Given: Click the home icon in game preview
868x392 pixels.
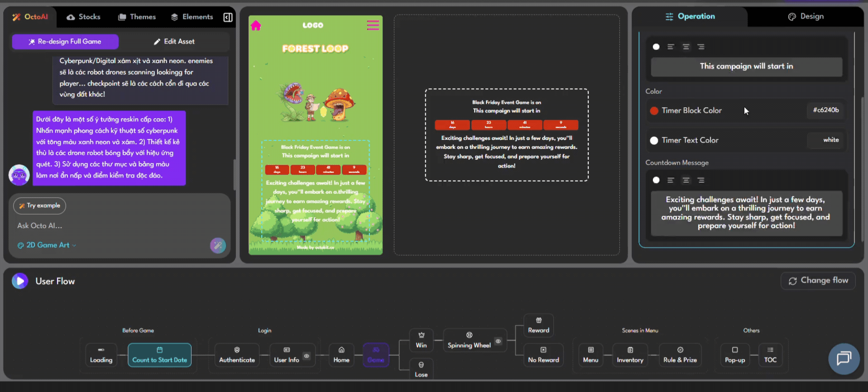Looking at the screenshot, I should [x=256, y=26].
